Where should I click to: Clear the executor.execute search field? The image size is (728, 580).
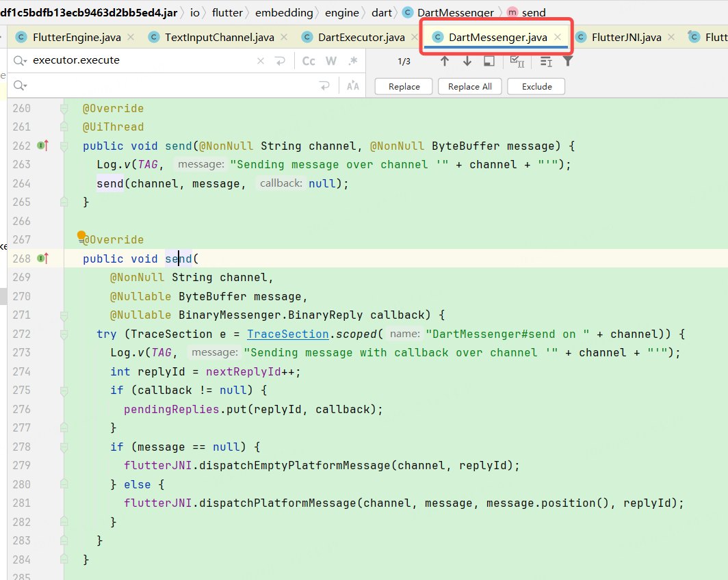(x=259, y=60)
